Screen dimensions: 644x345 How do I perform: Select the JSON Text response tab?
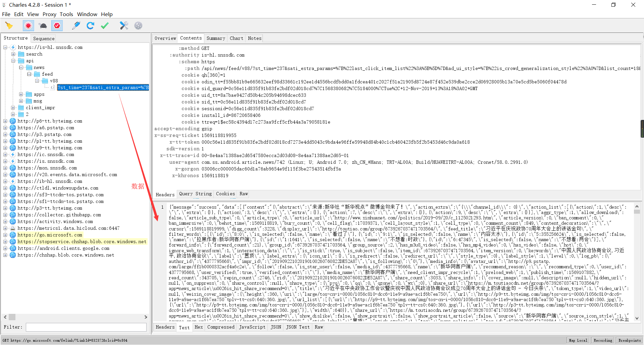298,327
